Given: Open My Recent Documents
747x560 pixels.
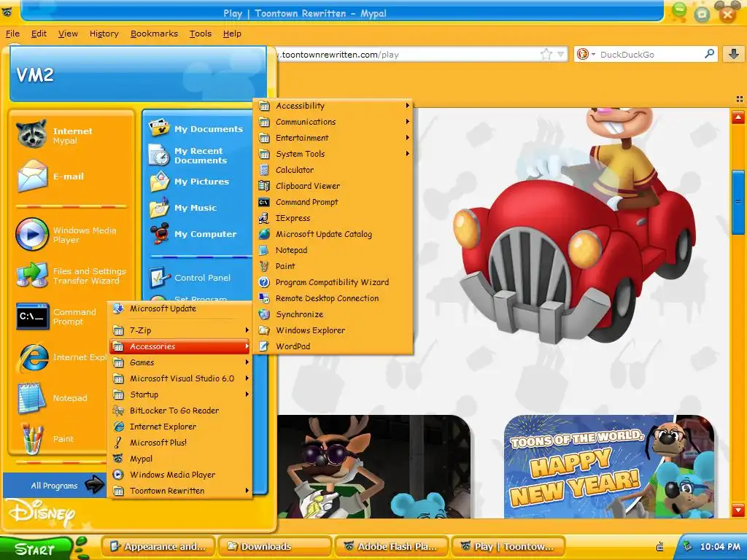Looking at the screenshot, I should point(197,155).
